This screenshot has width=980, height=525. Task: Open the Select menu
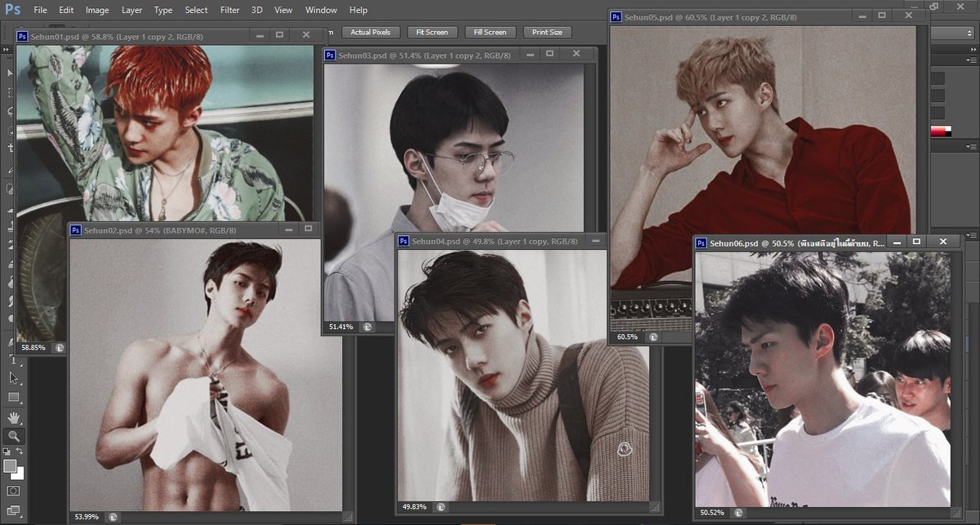(x=196, y=11)
